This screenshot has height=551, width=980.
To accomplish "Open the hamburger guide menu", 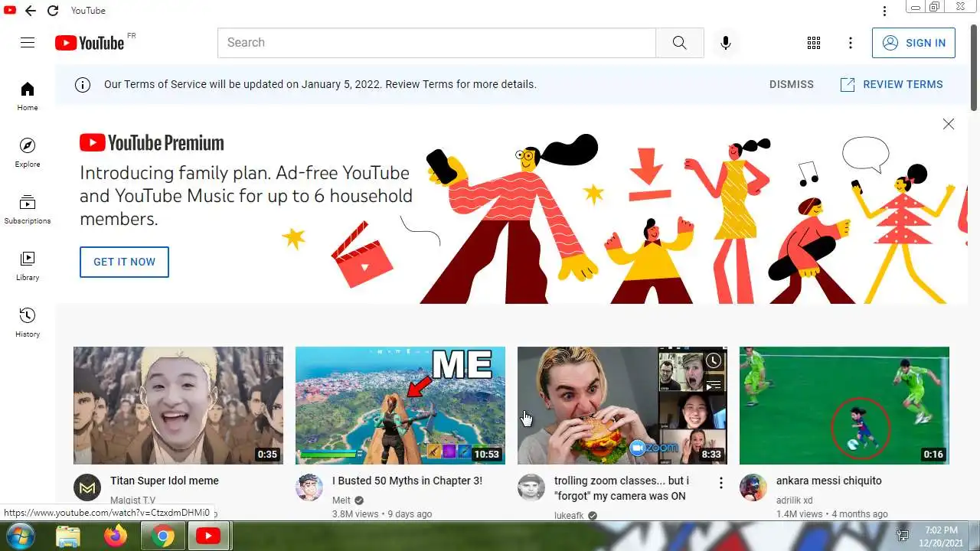I will click(x=28, y=43).
